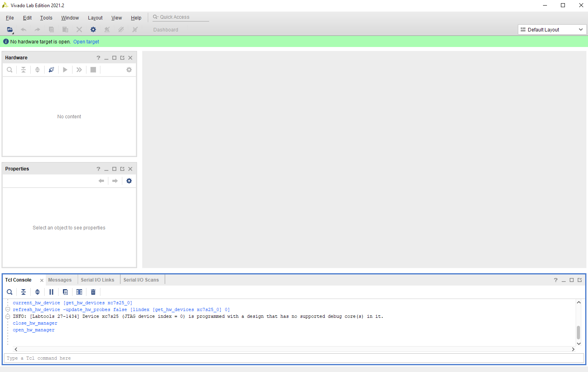Switch to the Serial I/O Links tab
This screenshot has width=588, height=372.
tap(98, 280)
